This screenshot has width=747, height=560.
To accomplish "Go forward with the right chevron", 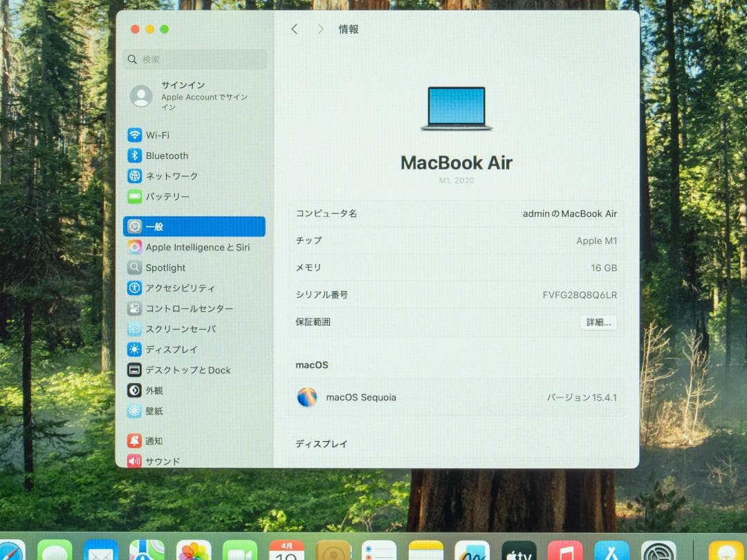I will pos(320,30).
